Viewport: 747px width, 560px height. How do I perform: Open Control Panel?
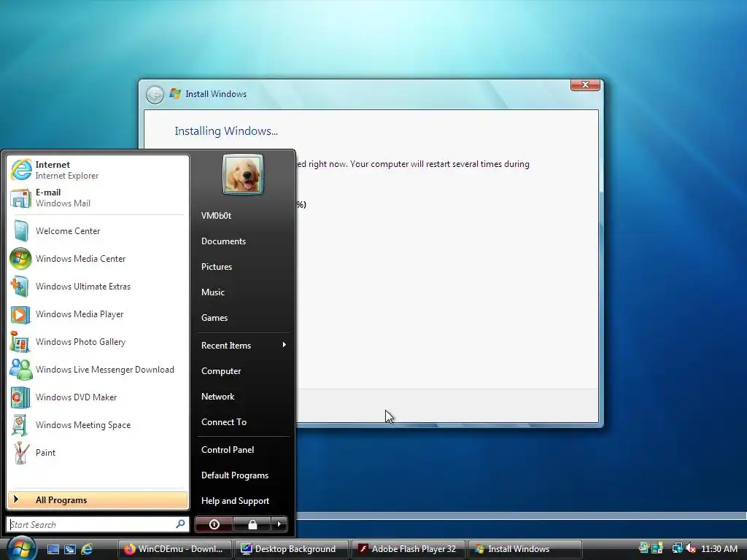(x=243, y=449)
